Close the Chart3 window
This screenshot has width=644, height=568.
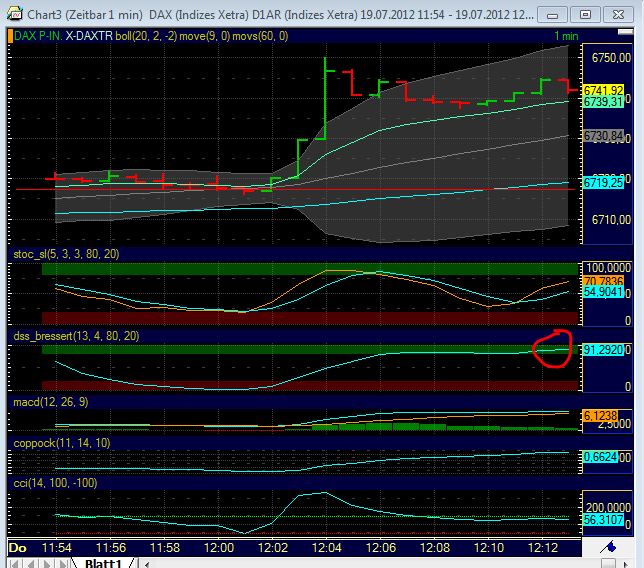618,15
